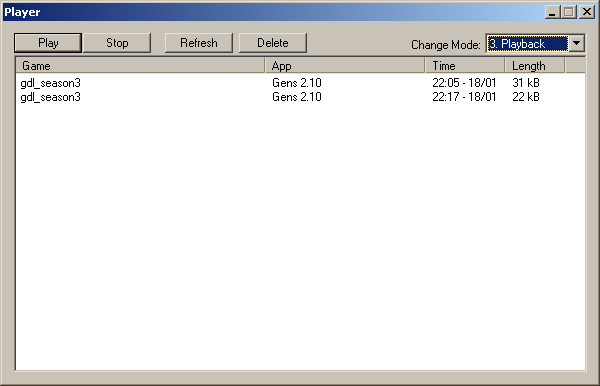Screen dimensions: 600x386
Task: Close the Player window
Action: pyautogui.click(x=587, y=12)
